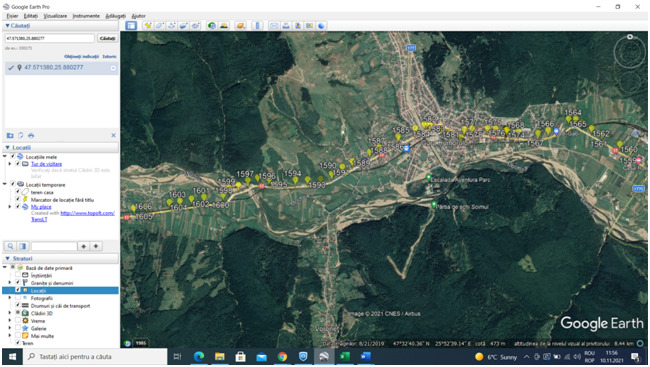Click the printer icon under search results
The image size is (650, 367).
(x=31, y=136)
